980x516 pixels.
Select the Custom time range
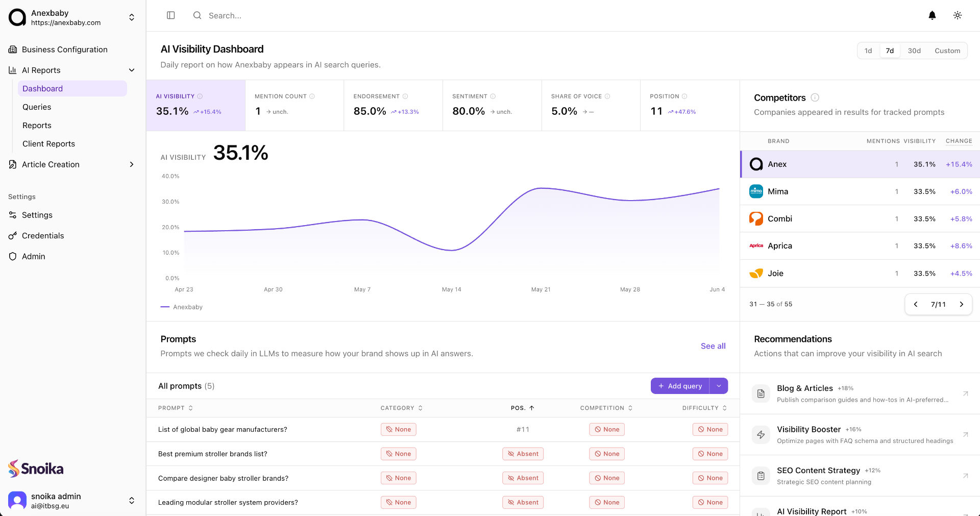947,51
